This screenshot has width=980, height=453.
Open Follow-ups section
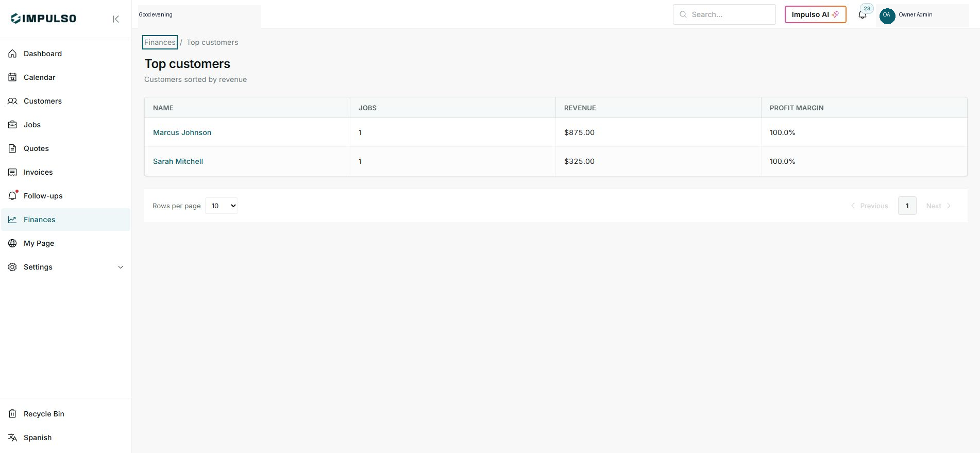pyautogui.click(x=66, y=196)
